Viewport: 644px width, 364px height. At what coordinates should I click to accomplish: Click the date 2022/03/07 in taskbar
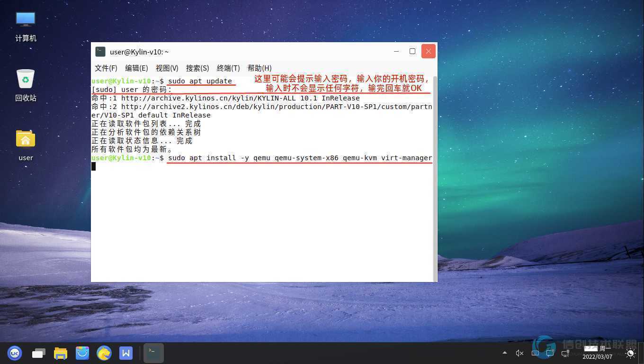(597, 357)
